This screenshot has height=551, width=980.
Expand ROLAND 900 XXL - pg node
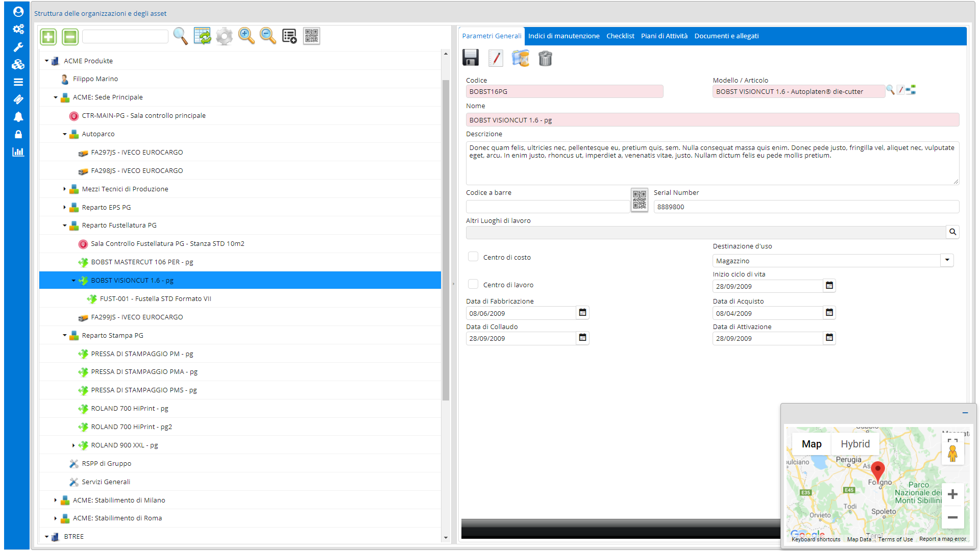click(x=73, y=445)
